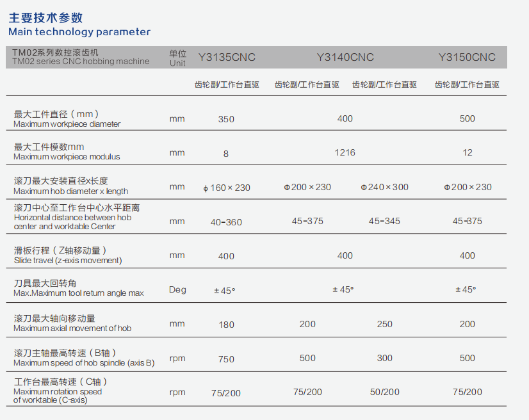Screen dimensions: 529x420
Task: Select the value 350 under Y3135CNC
Action: tap(226, 119)
